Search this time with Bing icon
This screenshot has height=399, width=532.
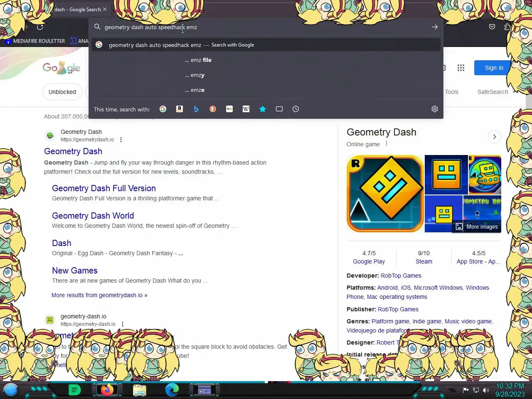pos(196,109)
